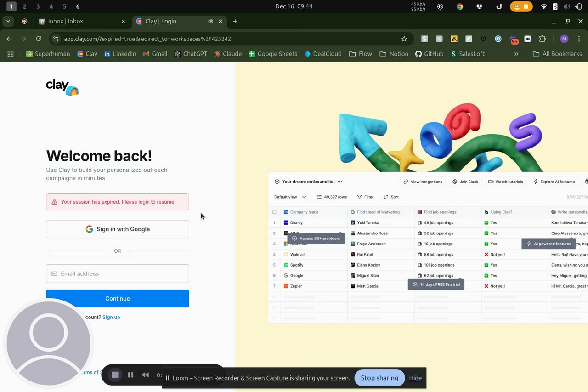
Task: Click the Loom camera bubble avatar
Action: tap(48, 344)
